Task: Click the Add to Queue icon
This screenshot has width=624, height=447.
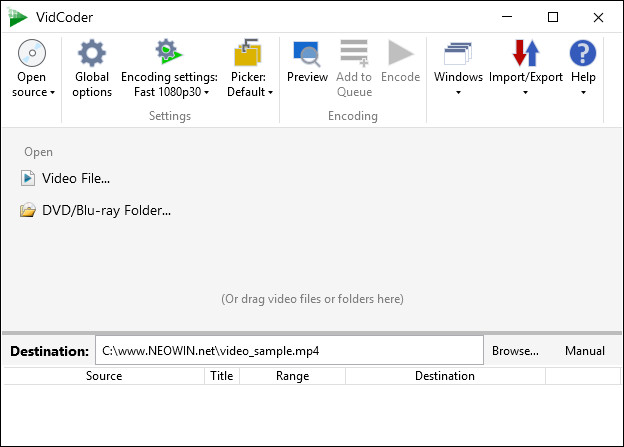Action: [354, 53]
